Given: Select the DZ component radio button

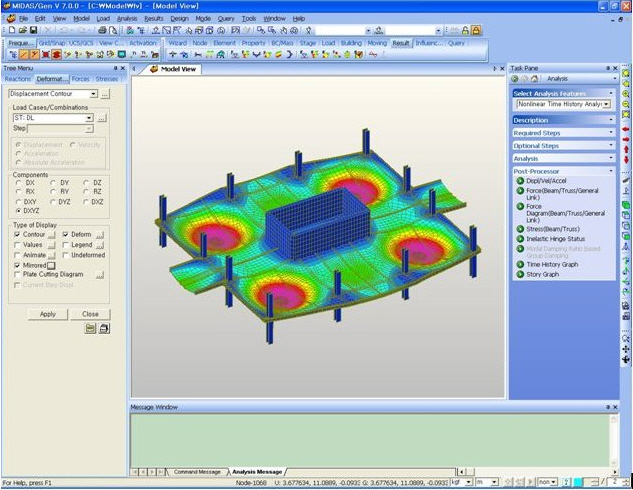Looking at the screenshot, I should (x=86, y=183).
